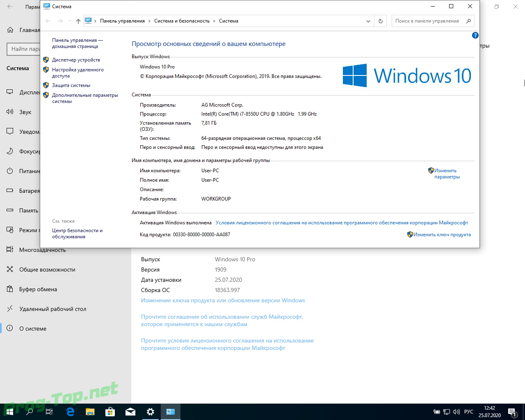The height and width of the screenshot is (420, 525).
Task: Open the Microsoft services agreement link in Settings
Action: tap(222, 320)
